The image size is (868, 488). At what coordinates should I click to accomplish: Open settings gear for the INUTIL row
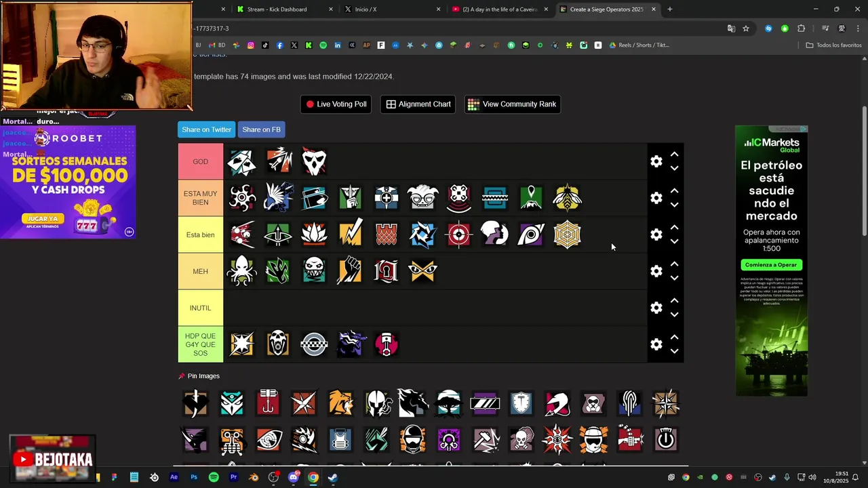pos(656,308)
